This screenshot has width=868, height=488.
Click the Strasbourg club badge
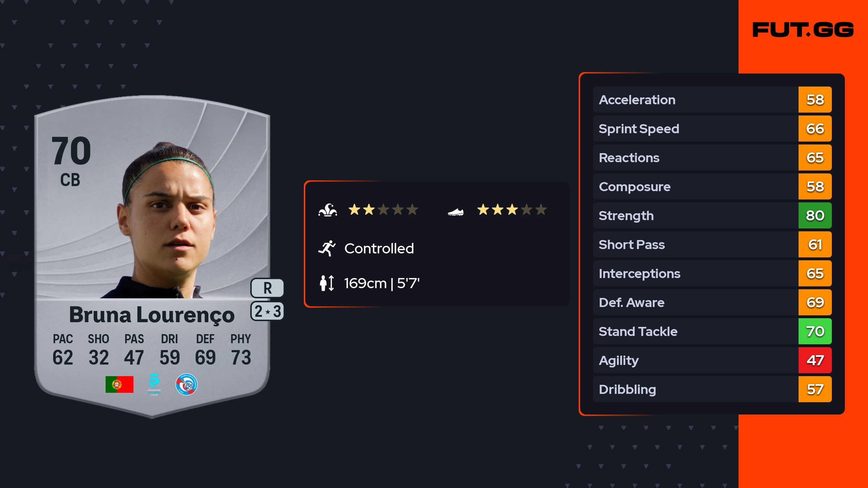[186, 384]
